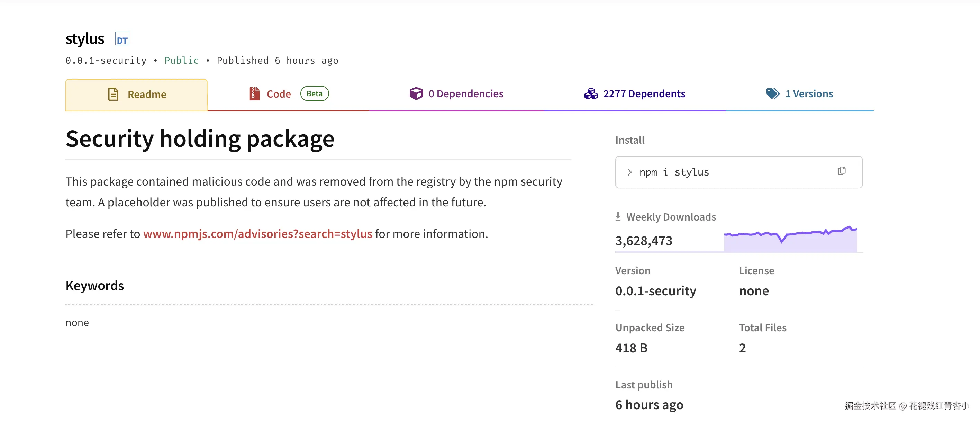Screen dimensions: 980x421
Task: Click the 3,628,473 downloads count
Action: coord(644,241)
